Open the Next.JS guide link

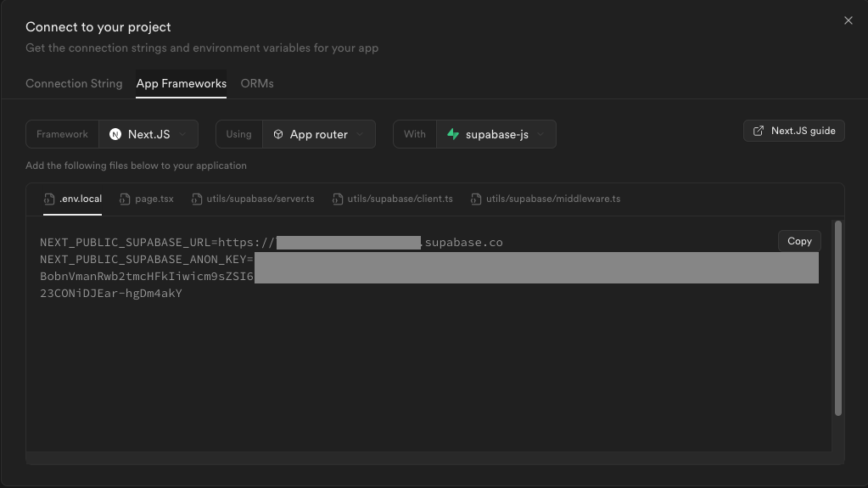coord(794,131)
